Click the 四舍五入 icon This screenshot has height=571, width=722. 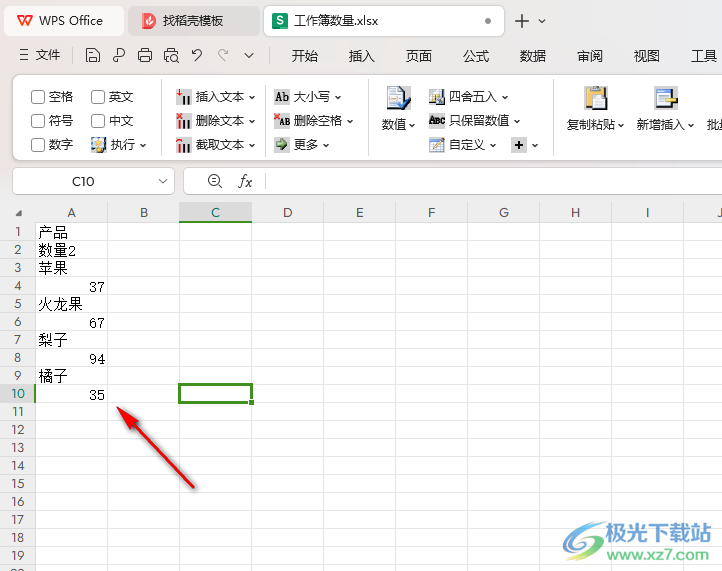click(x=437, y=97)
